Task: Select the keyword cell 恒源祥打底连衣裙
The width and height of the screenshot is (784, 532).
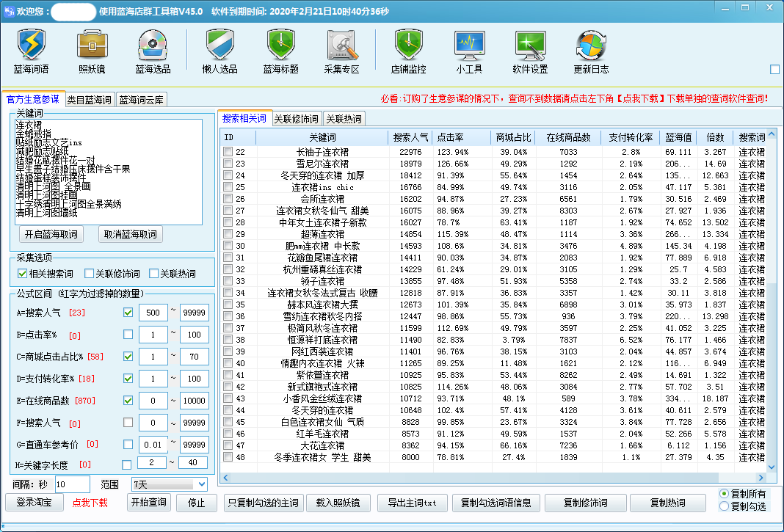Action: tap(322, 340)
